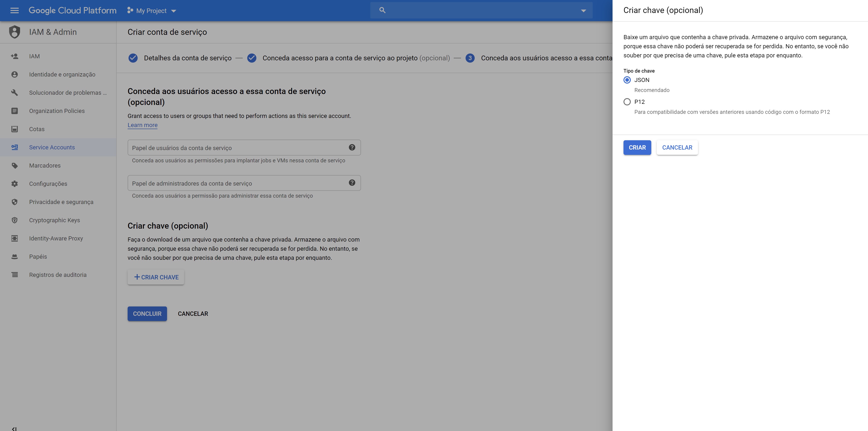
Task: Open the Cotas menu item
Action: tap(58, 129)
